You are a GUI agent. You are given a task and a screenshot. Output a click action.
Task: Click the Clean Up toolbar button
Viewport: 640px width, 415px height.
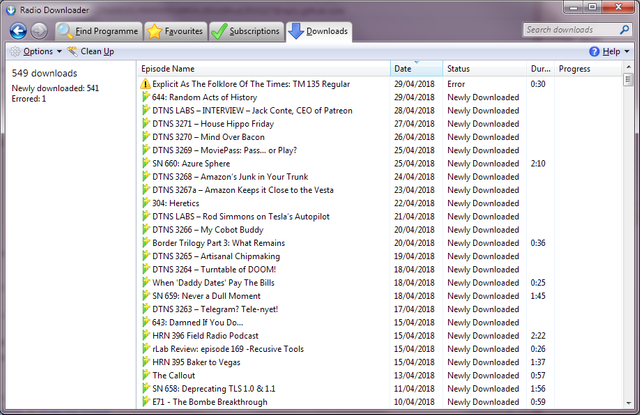click(90, 51)
